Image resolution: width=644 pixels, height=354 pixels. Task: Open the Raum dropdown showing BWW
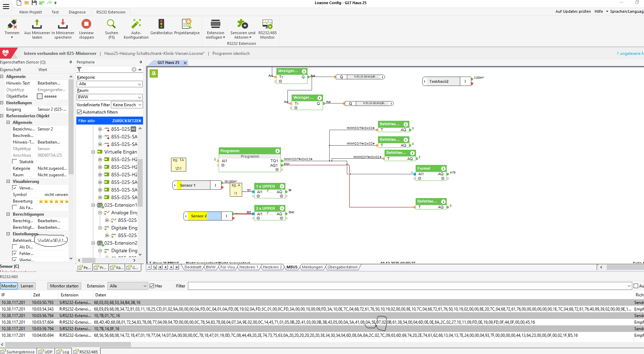point(110,97)
